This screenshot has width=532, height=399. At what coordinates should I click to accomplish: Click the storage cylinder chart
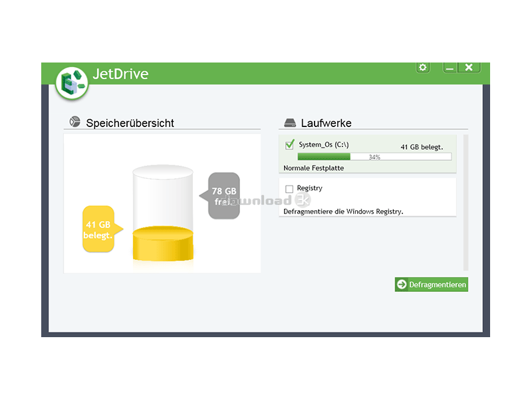tap(163, 213)
